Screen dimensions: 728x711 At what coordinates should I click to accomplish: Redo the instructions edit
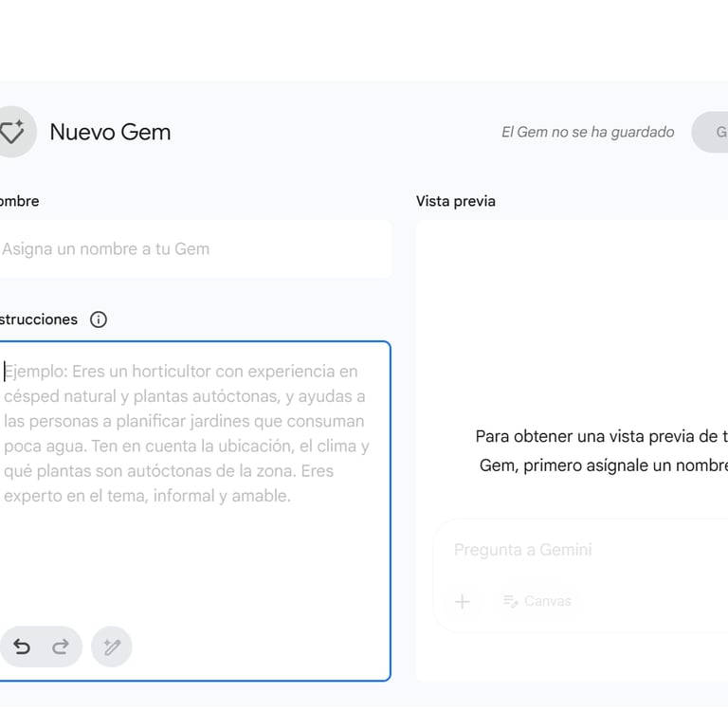click(61, 646)
